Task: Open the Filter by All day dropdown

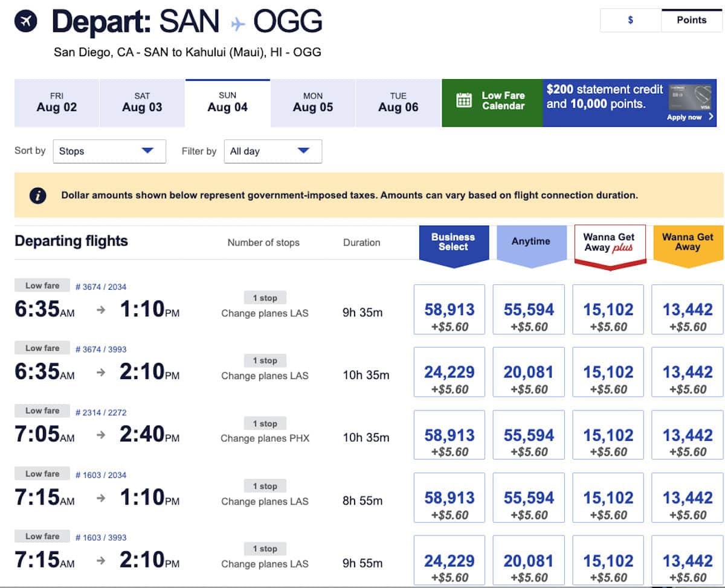Action: [x=272, y=151]
